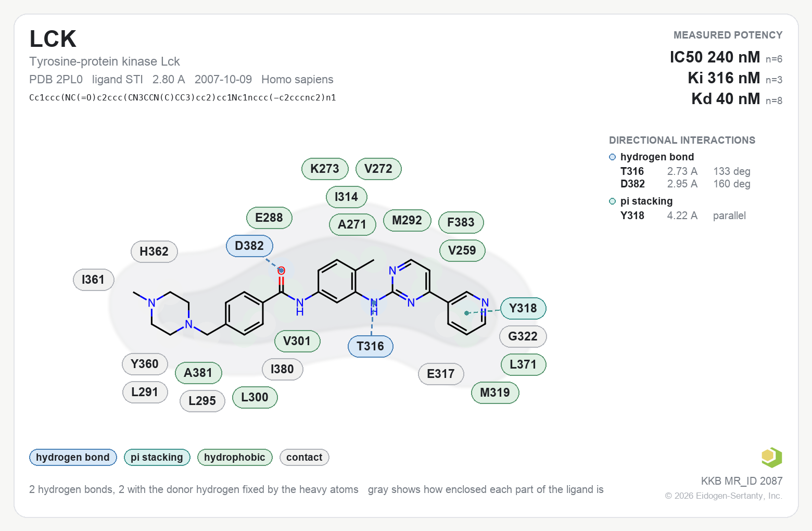The height and width of the screenshot is (531, 812).
Task: Click the hydrogen bond legend pill
Action: (x=73, y=457)
